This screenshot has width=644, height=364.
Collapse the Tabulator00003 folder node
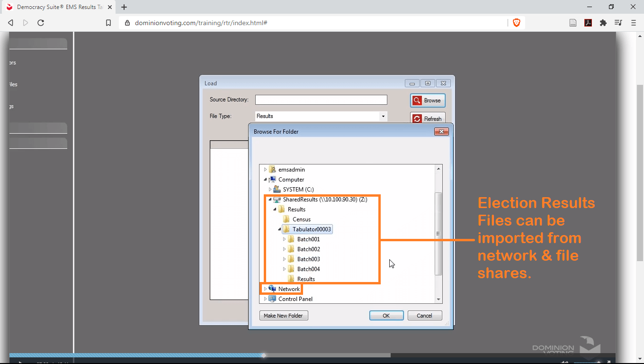(x=279, y=229)
